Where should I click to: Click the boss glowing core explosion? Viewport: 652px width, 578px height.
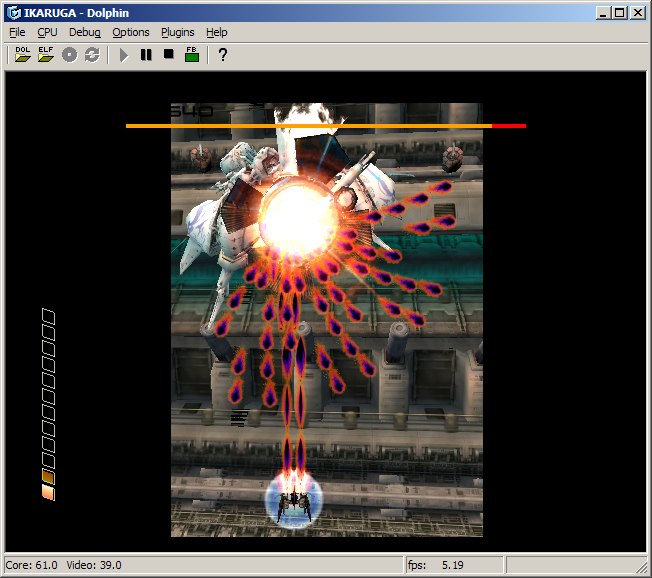tap(297, 220)
